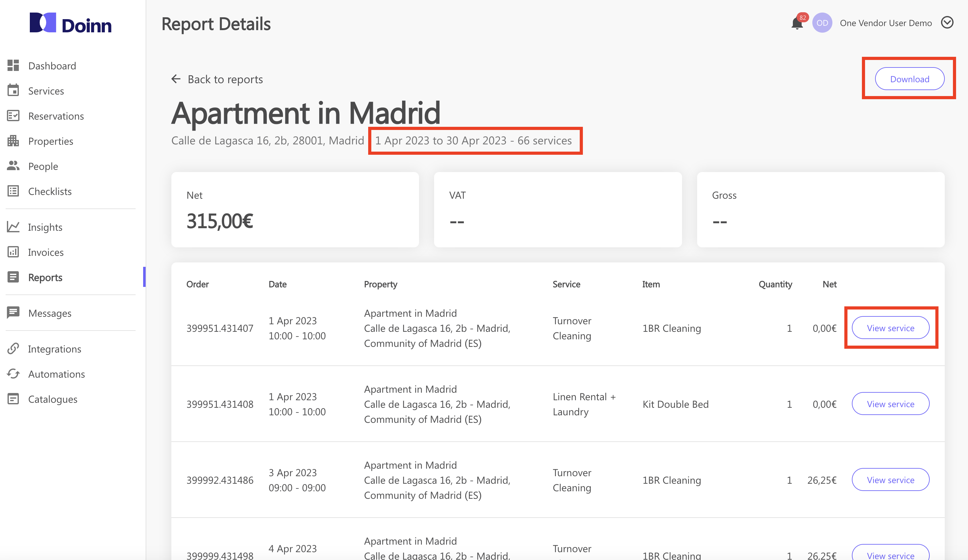Select order number 399992.431486
This screenshot has width=968, height=560.
[x=220, y=480]
